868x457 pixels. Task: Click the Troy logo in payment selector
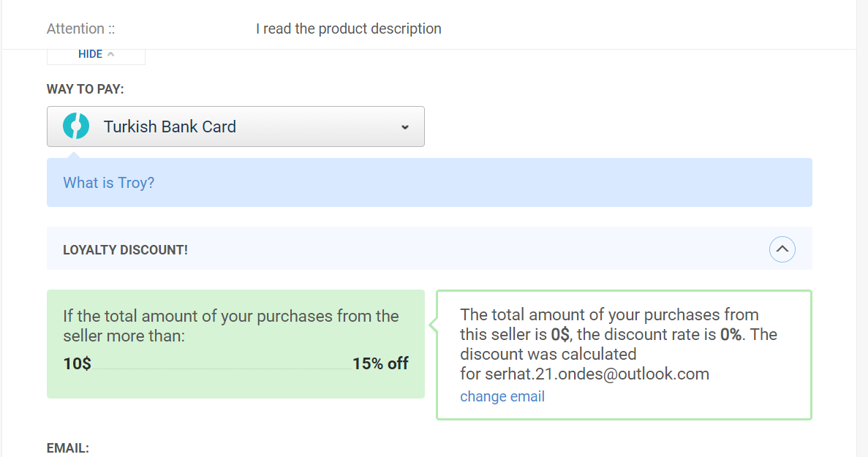(x=76, y=126)
